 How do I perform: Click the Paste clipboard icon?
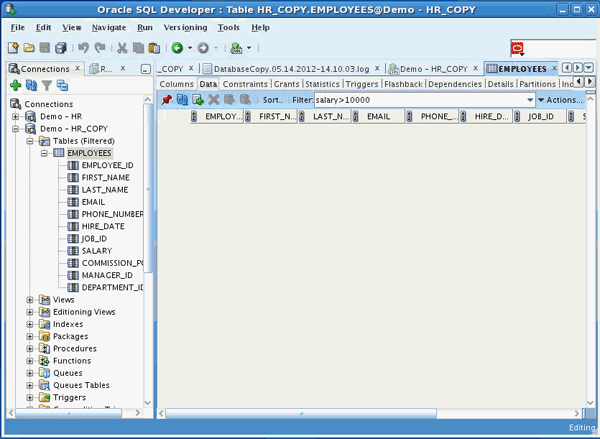pos(154,48)
